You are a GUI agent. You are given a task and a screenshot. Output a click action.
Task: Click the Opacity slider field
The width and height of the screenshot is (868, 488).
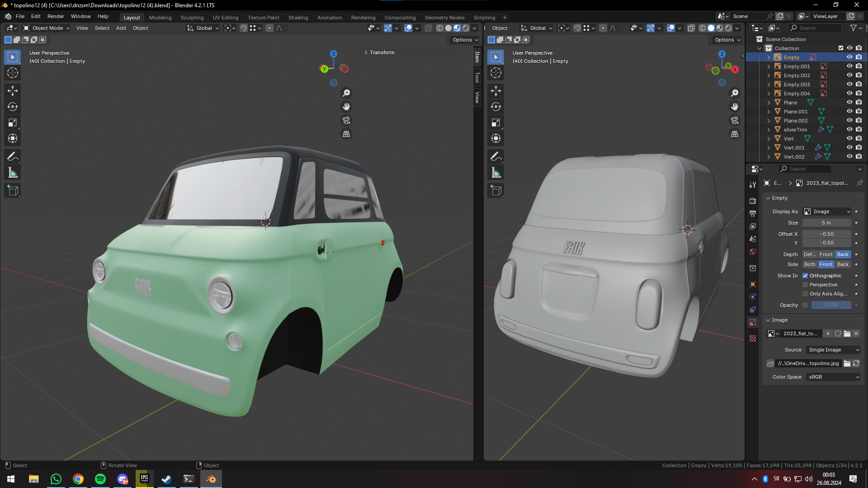point(831,305)
